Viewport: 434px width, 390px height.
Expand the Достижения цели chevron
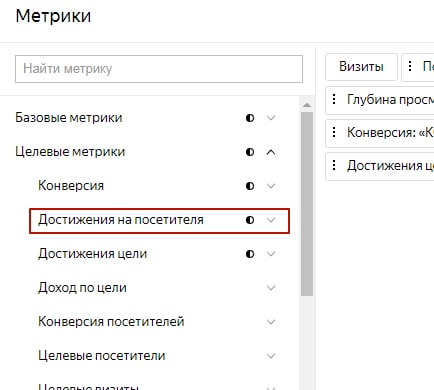click(x=271, y=254)
